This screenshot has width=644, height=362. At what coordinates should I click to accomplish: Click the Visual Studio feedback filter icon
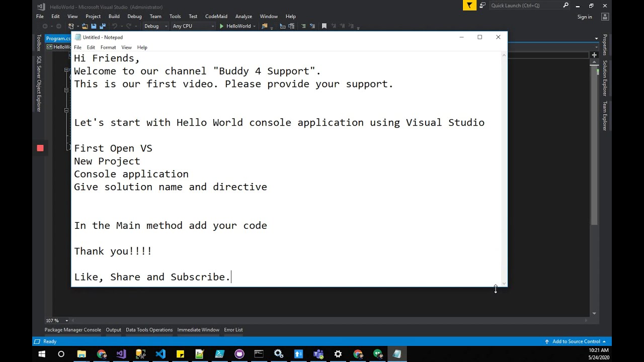(469, 6)
